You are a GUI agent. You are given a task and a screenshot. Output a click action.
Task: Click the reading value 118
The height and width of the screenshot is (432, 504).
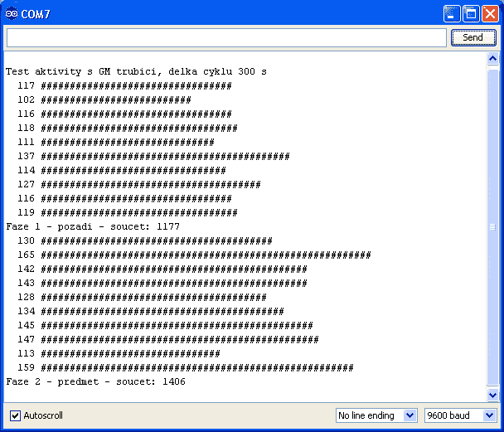click(x=26, y=128)
